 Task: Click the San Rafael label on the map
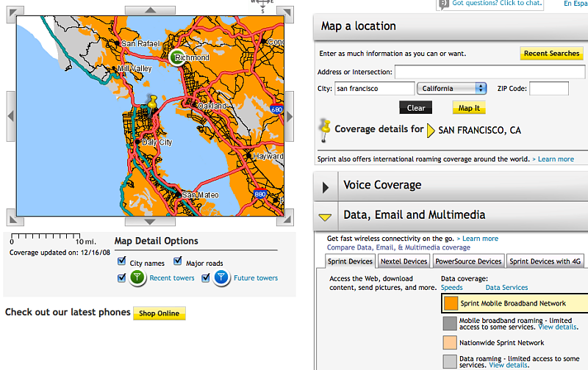pos(140,43)
